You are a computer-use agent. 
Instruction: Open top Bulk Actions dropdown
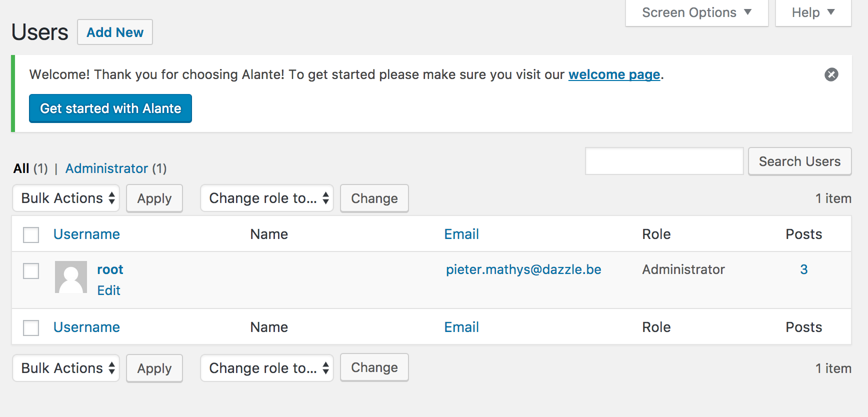[66, 198]
